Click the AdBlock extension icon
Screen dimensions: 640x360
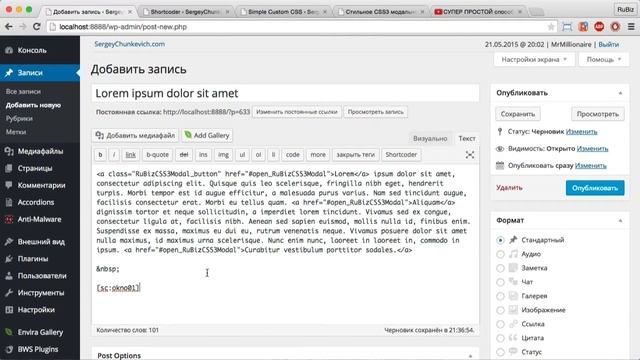pyautogui.click(x=599, y=27)
